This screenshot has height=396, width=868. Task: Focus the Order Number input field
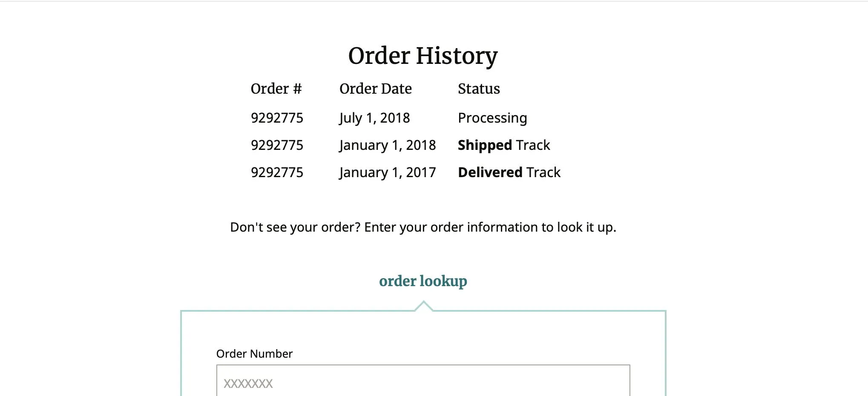click(x=423, y=381)
